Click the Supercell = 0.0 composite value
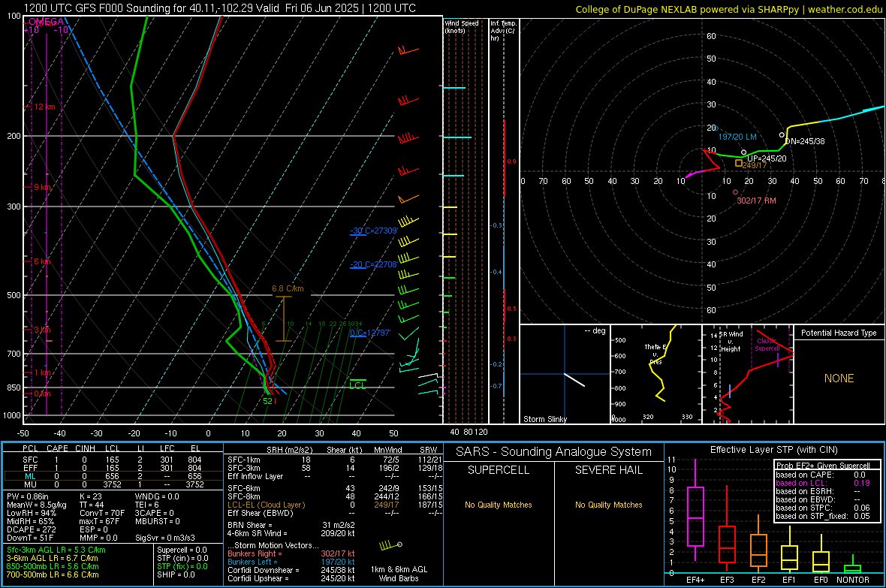 point(182,550)
